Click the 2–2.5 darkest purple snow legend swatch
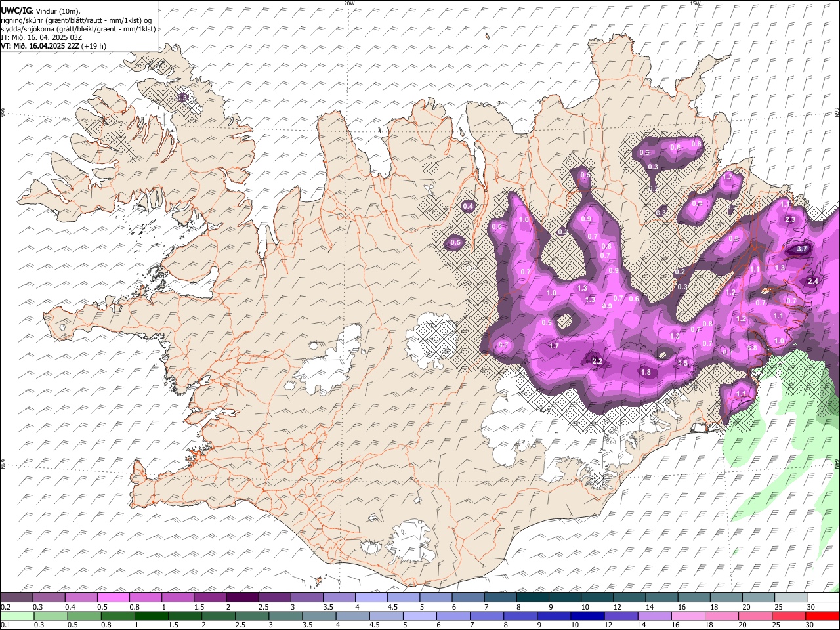Image resolution: width=840 pixels, height=630 pixels. pyautogui.click(x=242, y=597)
